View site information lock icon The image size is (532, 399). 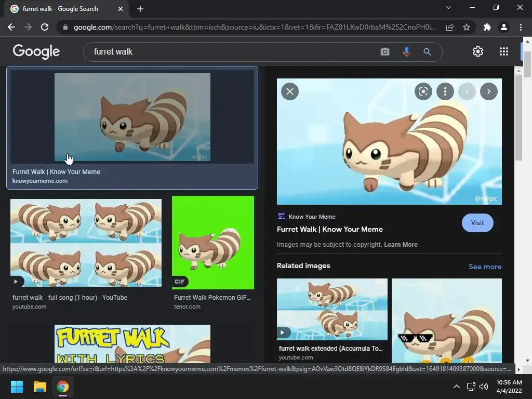click(x=65, y=27)
